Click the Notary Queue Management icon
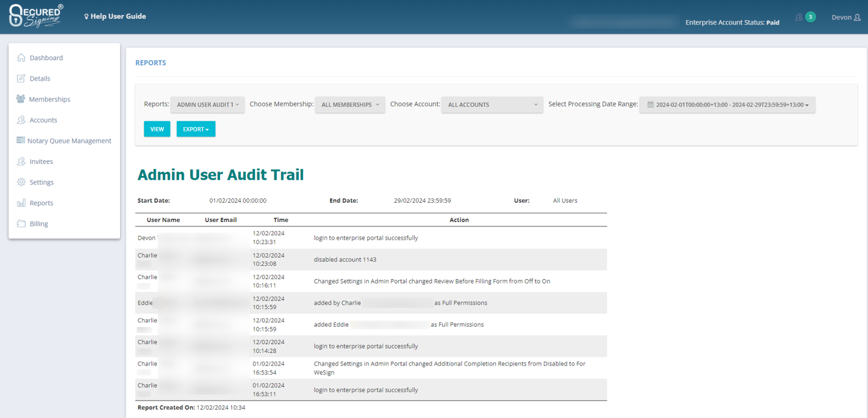Screen dimensions: 868x418 pos(21,141)
